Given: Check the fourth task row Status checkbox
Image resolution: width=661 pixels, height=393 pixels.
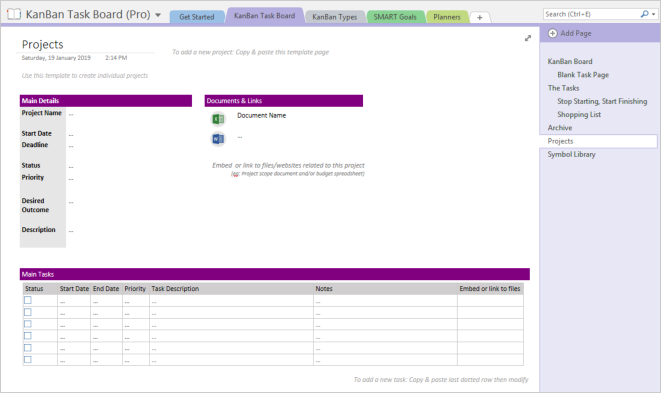Looking at the screenshot, I should coord(28,336).
